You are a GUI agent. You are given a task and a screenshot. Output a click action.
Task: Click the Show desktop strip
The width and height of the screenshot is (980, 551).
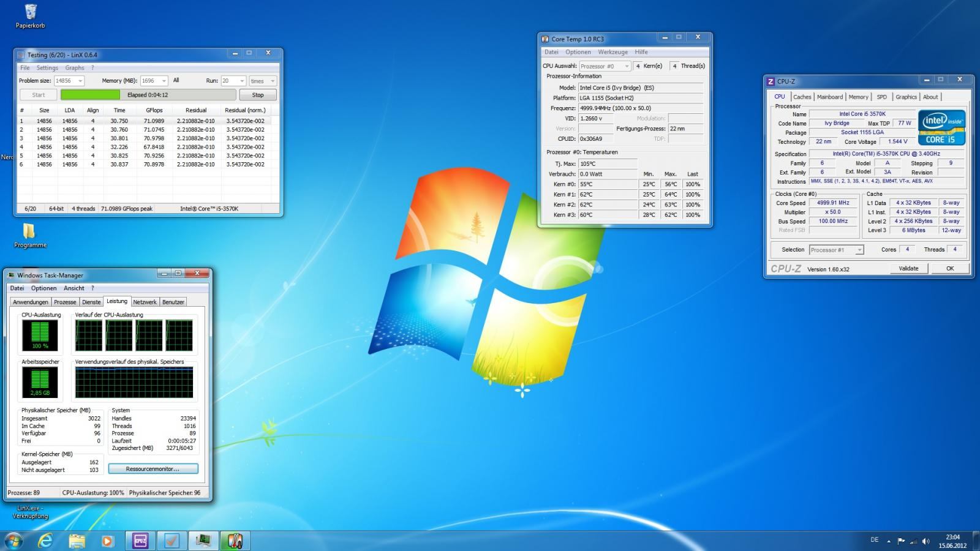(976, 541)
